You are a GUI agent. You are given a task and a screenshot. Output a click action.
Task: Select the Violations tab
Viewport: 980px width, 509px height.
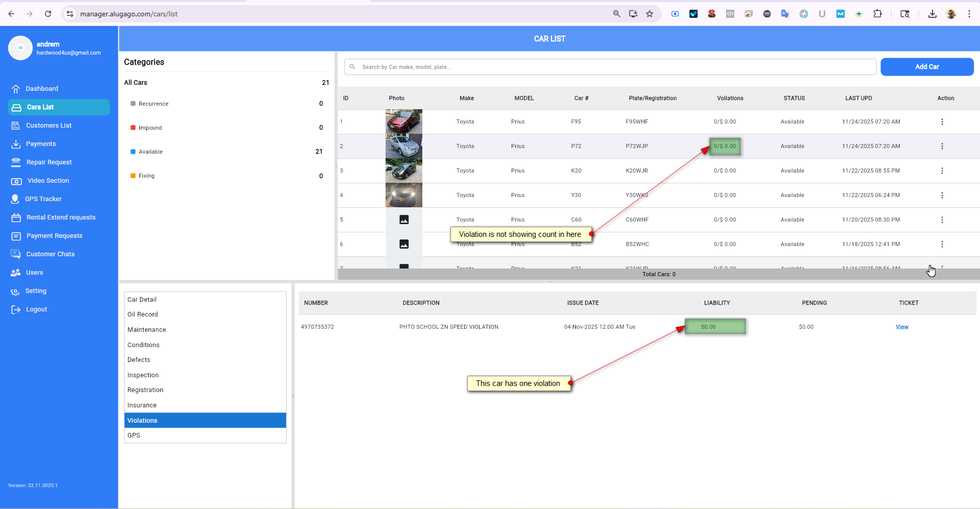(142, 420)
